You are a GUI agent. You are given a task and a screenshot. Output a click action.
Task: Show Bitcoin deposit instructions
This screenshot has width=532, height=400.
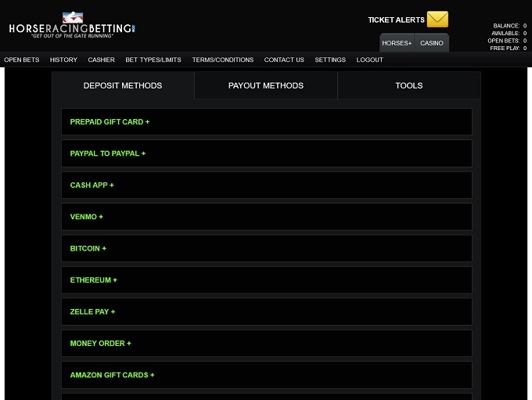tap(88, 249)
